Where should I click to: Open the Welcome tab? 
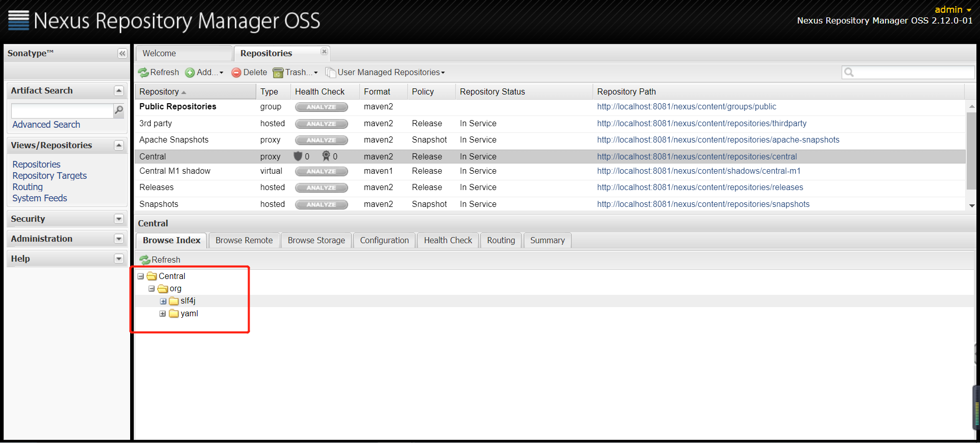point(159,53)
